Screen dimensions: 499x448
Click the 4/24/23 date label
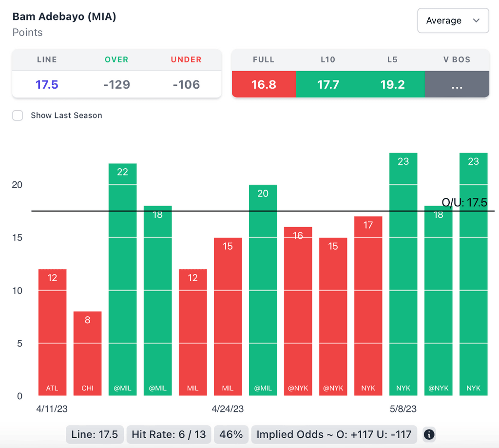click(228, 409)
